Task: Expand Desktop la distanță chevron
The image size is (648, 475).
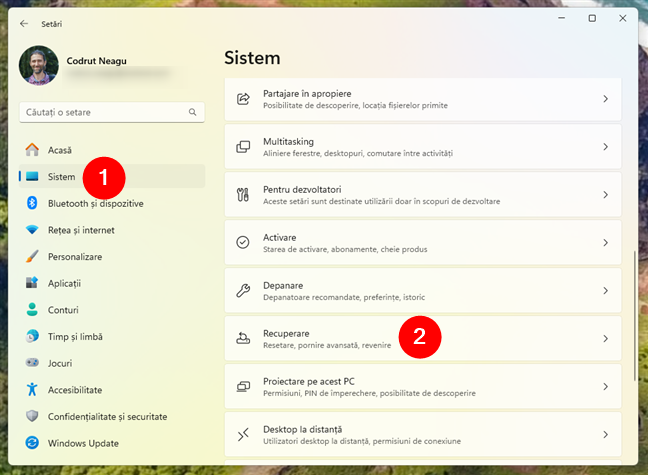Action: [605, 434]
